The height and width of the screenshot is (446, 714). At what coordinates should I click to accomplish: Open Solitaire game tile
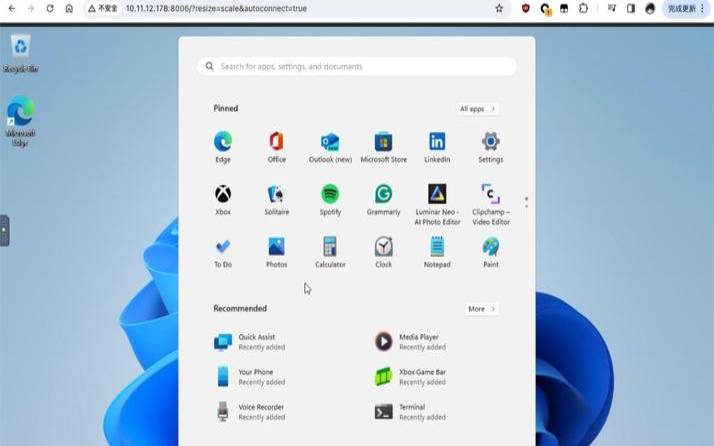276,200
